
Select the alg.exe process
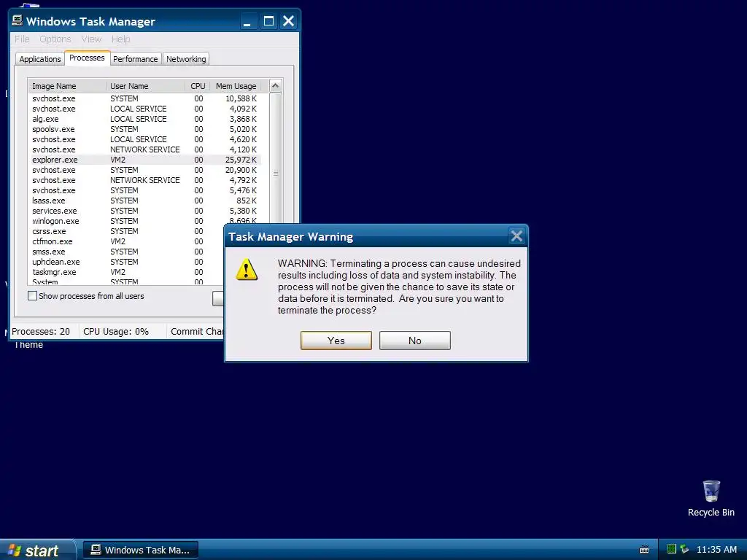146,119
